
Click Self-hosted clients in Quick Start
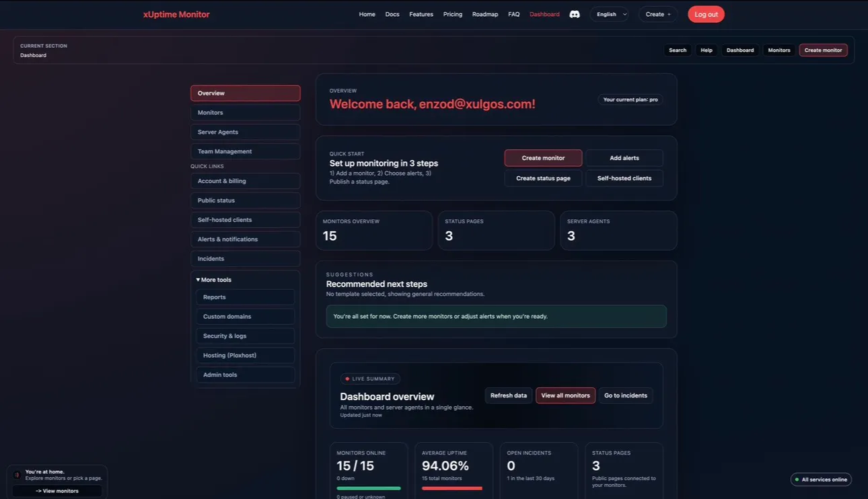pyautogui.click(x=624, y=178)
